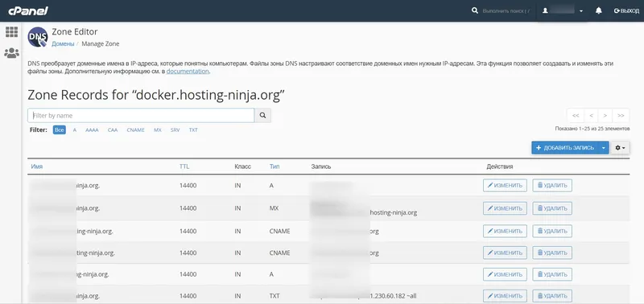Click the MX type cell

pos(274,208)
